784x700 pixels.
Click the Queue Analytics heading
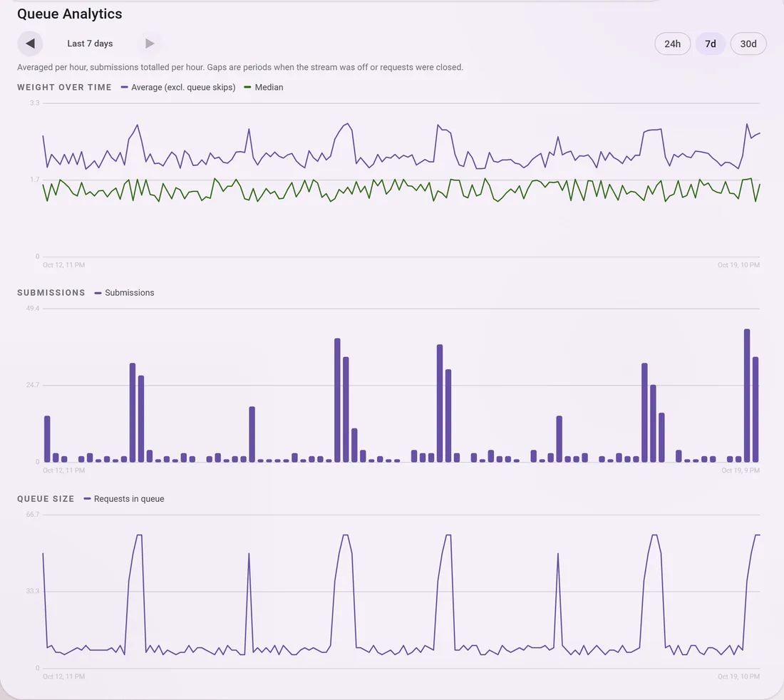[70, 14]
